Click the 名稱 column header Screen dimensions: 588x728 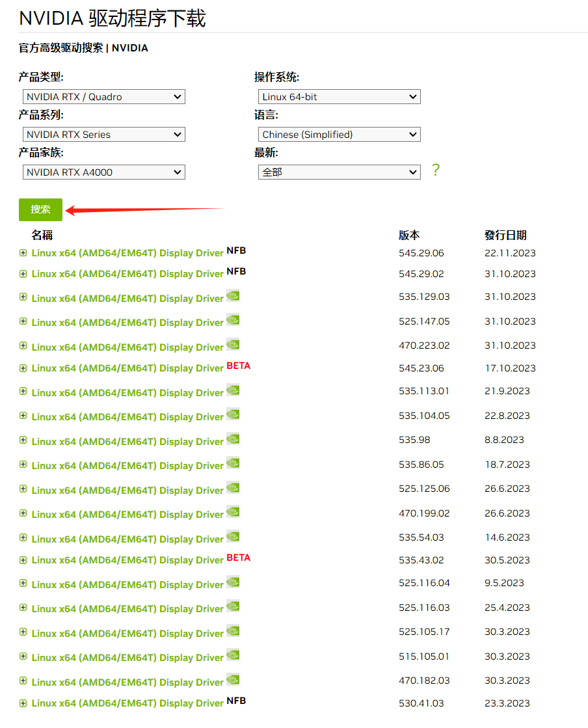click(42, 235)
